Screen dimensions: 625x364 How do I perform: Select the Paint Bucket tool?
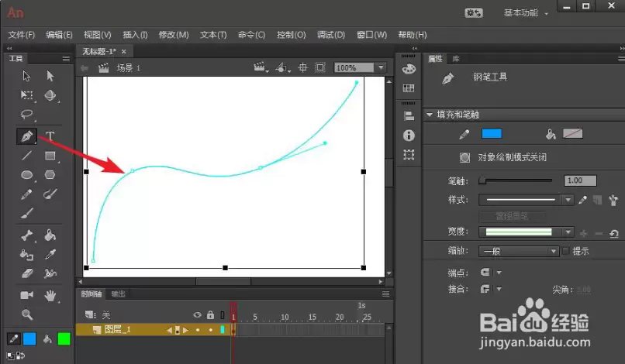pos(50,235)
